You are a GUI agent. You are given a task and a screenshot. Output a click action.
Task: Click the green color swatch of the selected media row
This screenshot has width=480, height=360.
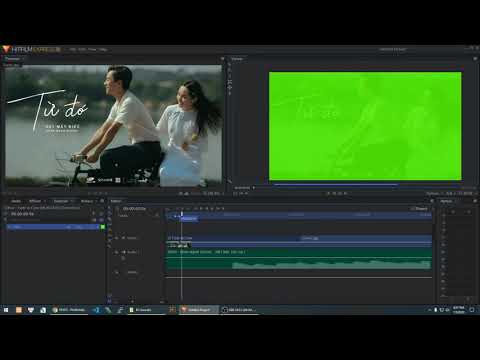coord(103,227)
